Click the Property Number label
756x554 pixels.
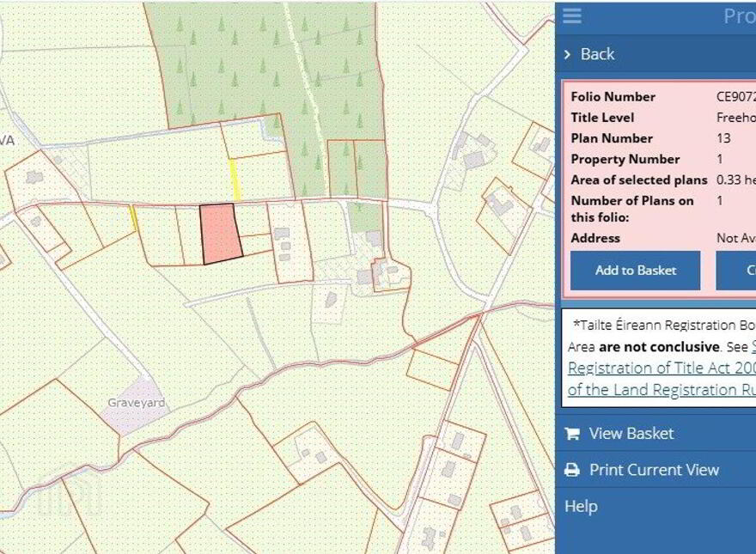tap(625, 159)
